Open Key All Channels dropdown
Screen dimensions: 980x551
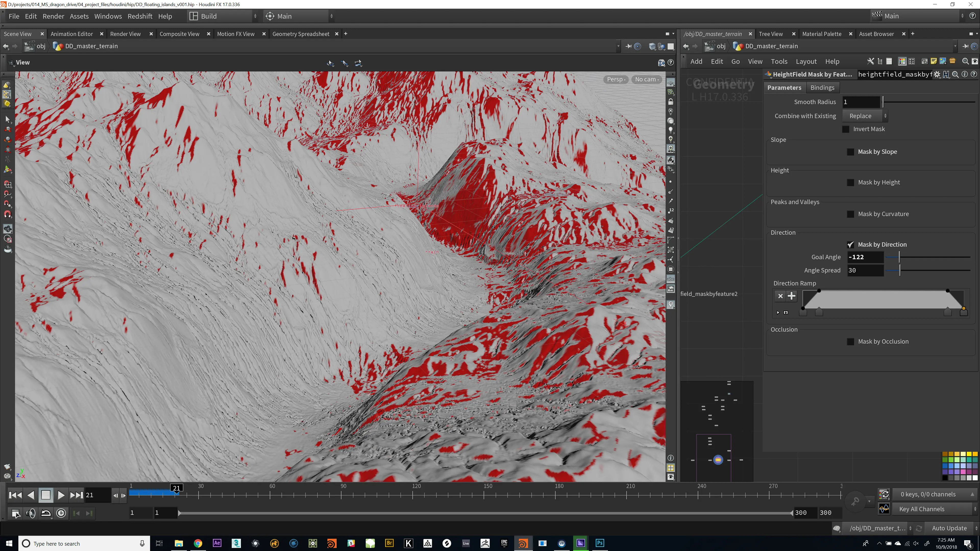[x=935, y=509]
